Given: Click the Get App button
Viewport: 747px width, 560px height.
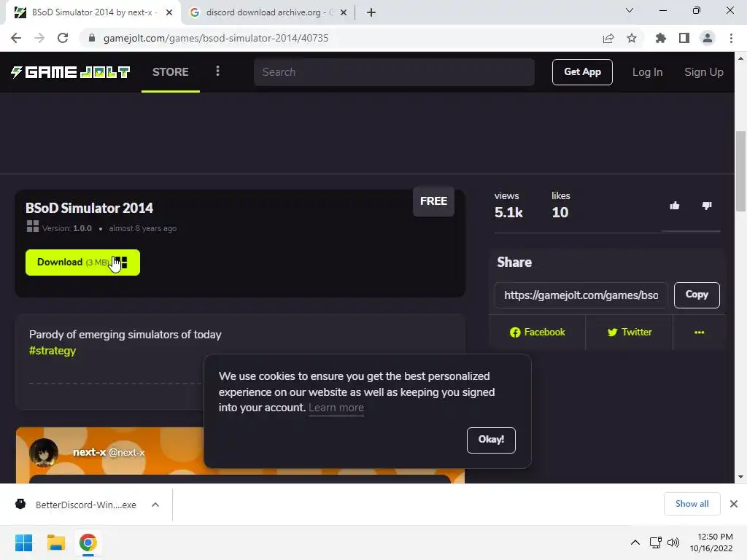Looking at the screenshot, I should [x=582, y=72].
